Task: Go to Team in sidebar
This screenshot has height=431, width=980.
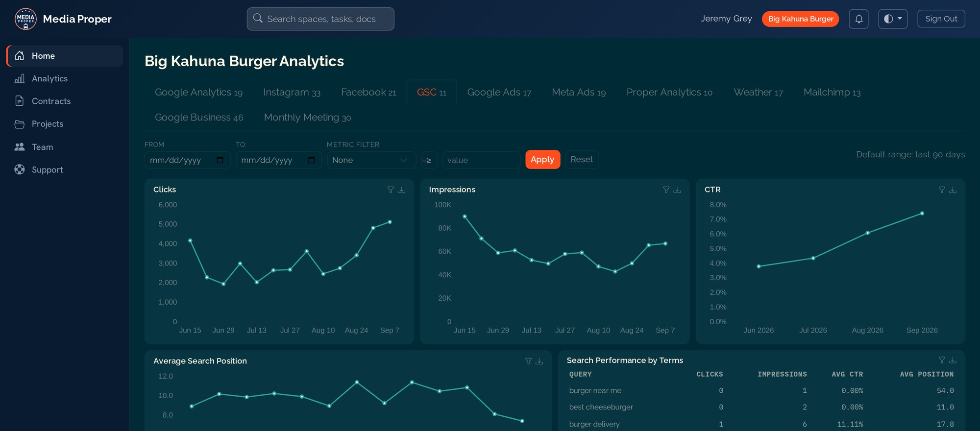Action: coord(65,147)
